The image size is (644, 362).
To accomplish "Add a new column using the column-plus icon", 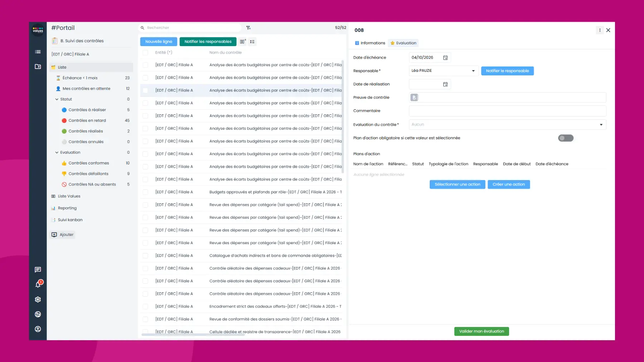I will (x=243, y=41).
